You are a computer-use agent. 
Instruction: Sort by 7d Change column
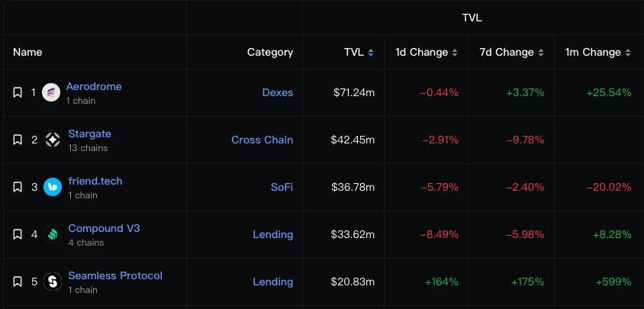coord(540,53)
